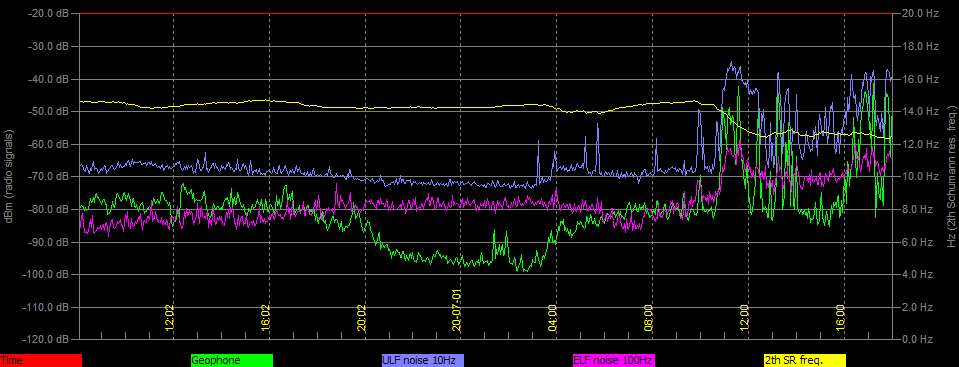The width and height of the screenshot is (959, 367).
Task: Click the 14.0 Hz right axis value
Action: pyautogui.click(x=919, y=111)
